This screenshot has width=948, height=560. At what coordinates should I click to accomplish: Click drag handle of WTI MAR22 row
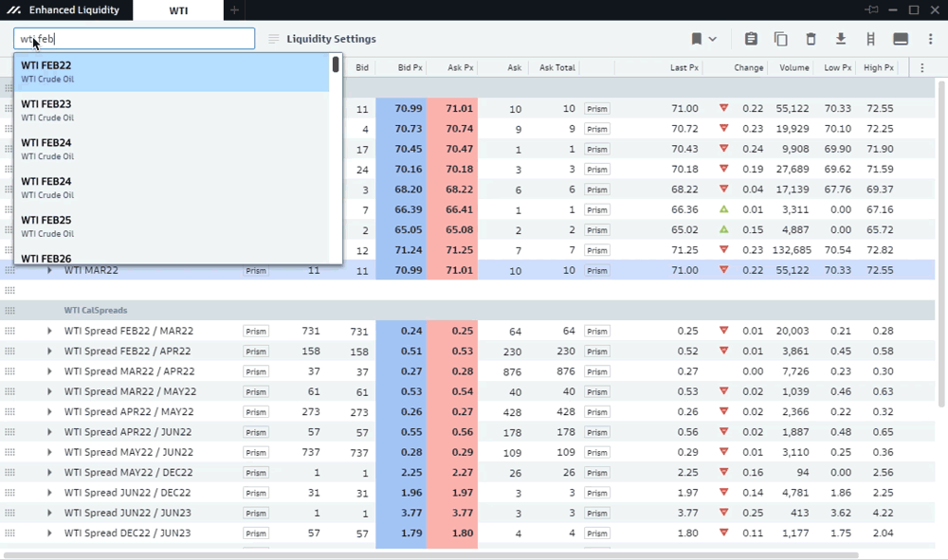pyautogui.click(x=9, y=270)
